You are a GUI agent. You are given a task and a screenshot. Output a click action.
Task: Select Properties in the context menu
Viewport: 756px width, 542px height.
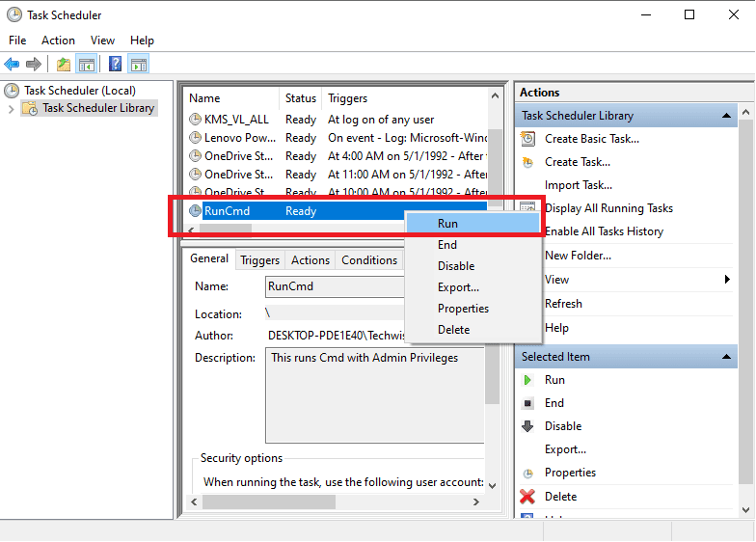point(463,309)
